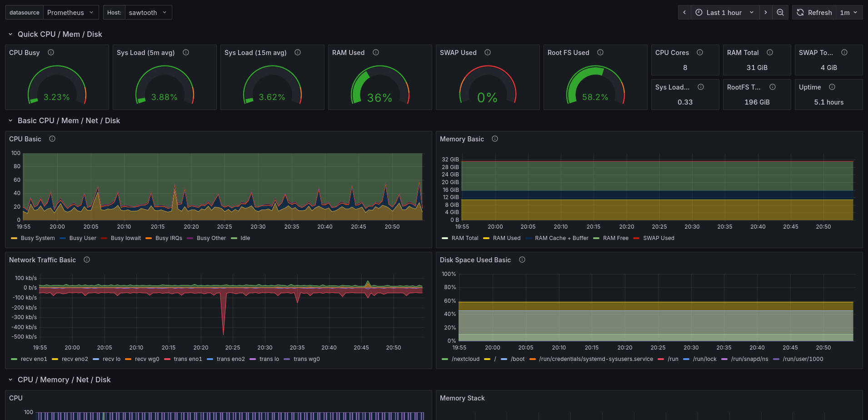Click the Root FS Used gauge
The width and height of the screenshot is (868, 420).
point(595,86)
